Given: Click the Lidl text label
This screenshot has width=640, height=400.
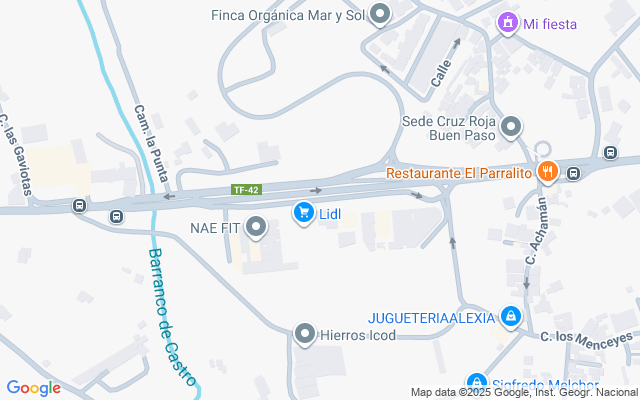Looking at the screenshot, I should tap(330, 214).
